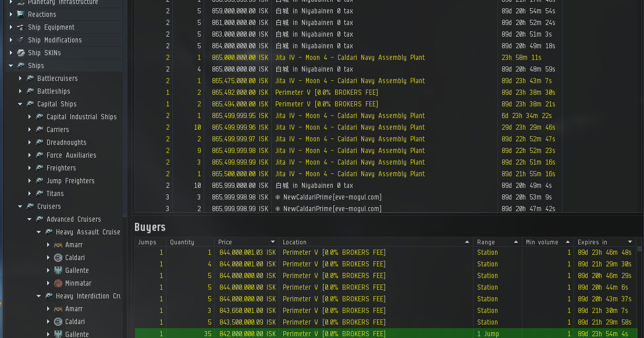Screen dimensions: 644x338
Task: Click the Cruisers group icon
Action: pyautogui.click(x=30, y=206)
